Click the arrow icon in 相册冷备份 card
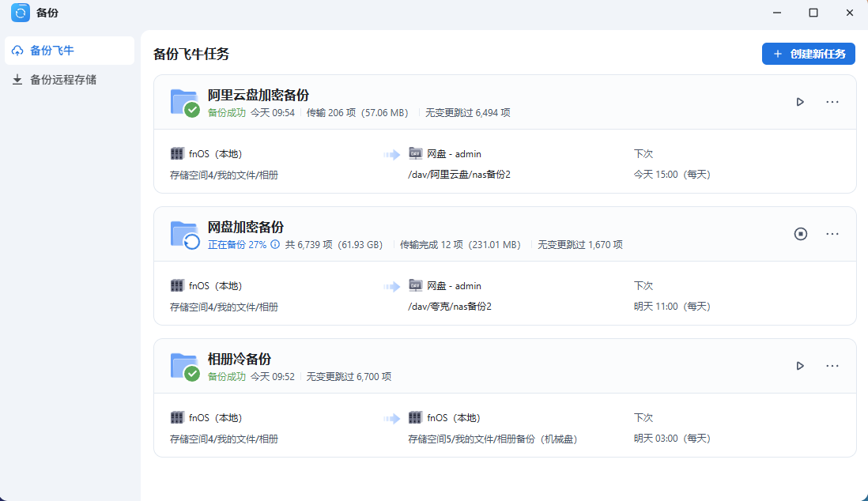The height and width of the screenshot is (501, 868). (x=392, y=419)
